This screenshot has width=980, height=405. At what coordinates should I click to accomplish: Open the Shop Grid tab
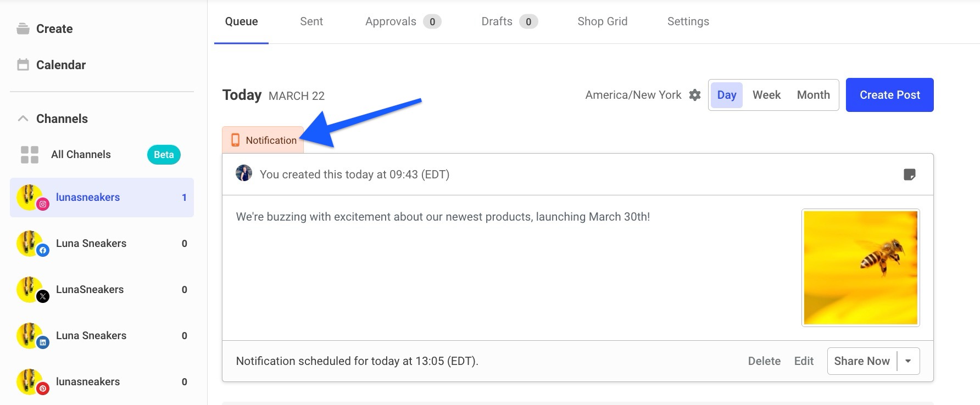pos(602,21)
